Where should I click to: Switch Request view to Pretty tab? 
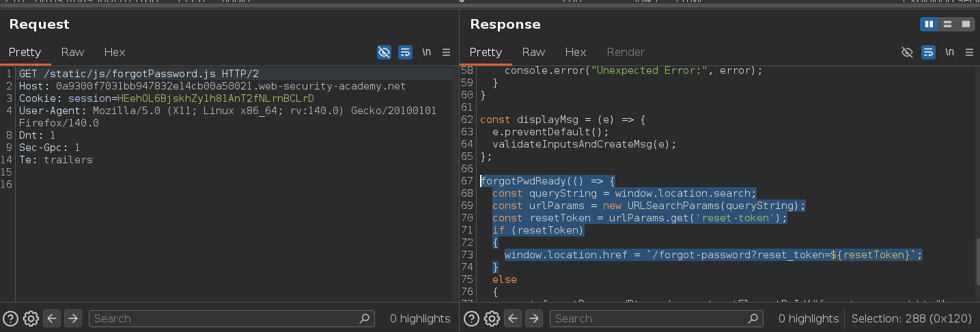click(25, 52)
